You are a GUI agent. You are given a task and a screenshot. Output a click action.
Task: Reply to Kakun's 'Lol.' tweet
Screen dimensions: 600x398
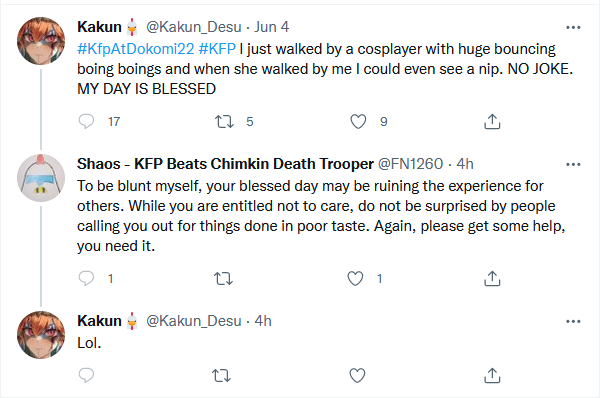pos(86,375)
